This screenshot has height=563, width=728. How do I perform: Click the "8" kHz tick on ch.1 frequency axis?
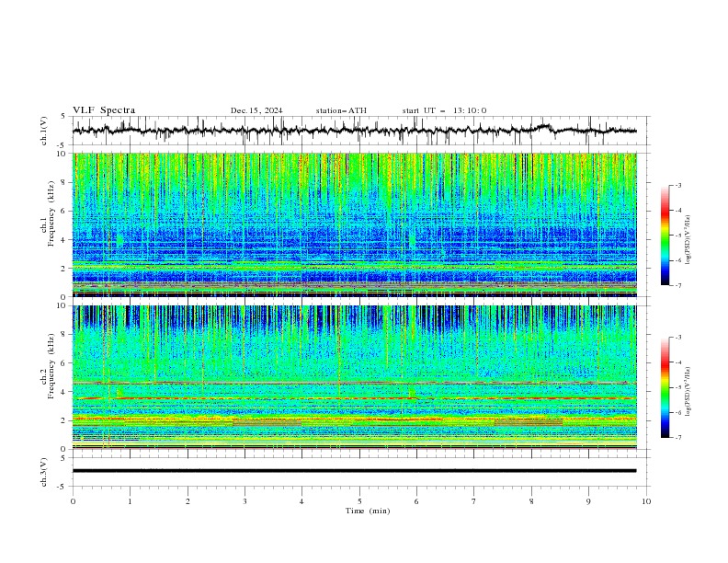pyautogui.click(x=64, y=182)
